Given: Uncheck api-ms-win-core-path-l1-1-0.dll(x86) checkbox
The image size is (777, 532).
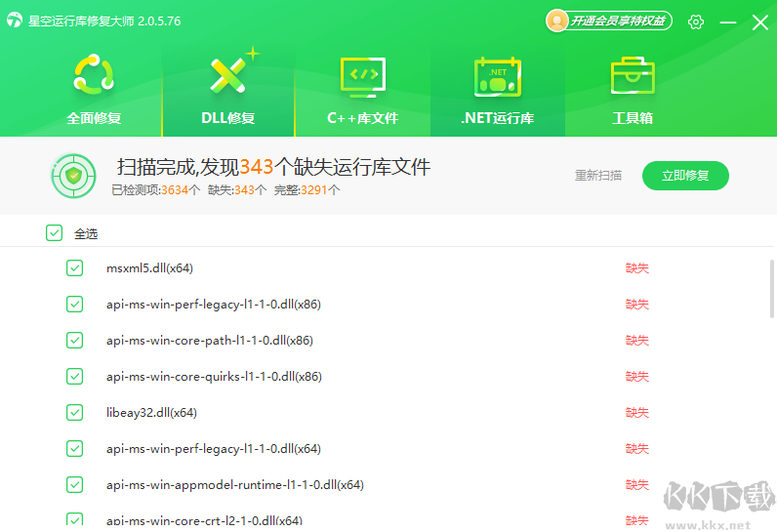Looking at the screenshot, I should [75, 341].
